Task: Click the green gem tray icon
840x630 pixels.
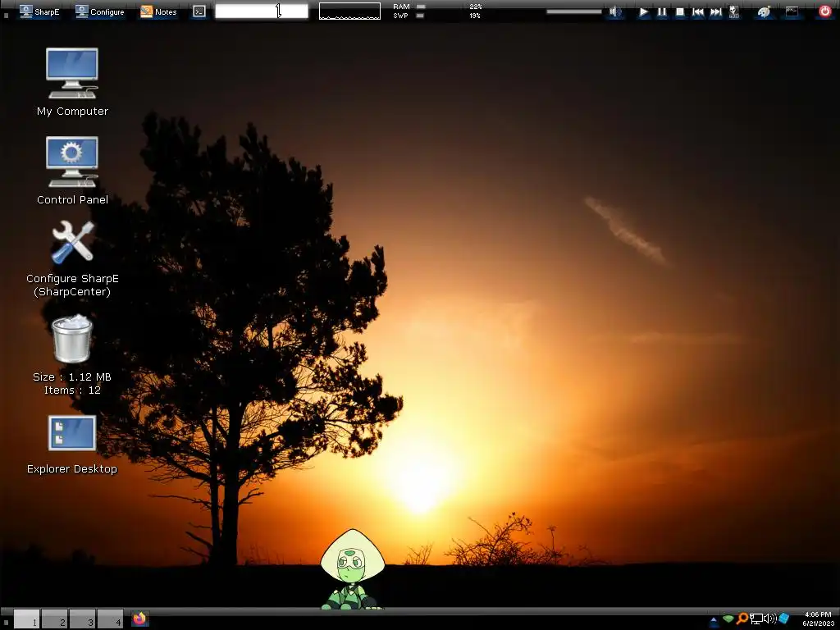Action: click(x=728, y=619)
